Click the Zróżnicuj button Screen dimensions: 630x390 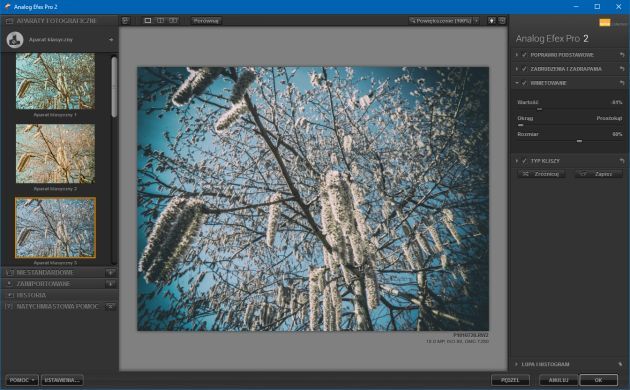pyautogui.click(x=542, y=174)
